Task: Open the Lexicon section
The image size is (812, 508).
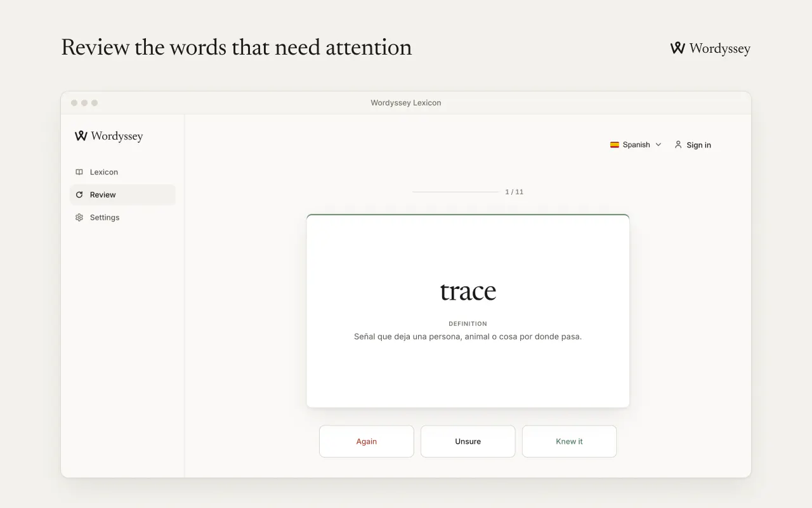Action: point(122,172)
